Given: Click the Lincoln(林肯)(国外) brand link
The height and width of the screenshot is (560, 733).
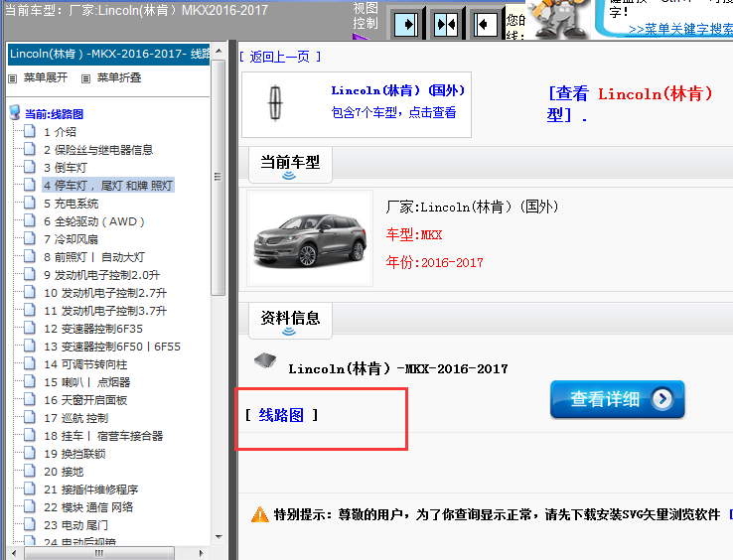Looking at the screenshot, I should (398, 90).
